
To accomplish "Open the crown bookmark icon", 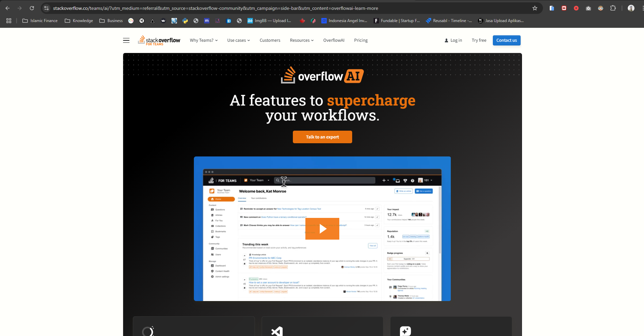I will pyautogui.click(x=163, y=21).
